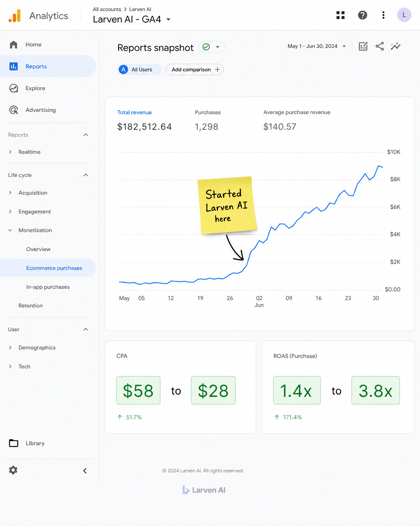420x527 pixels.
Task: Collapse the User section chevron
Action: pyautogui.click(x=86, y=329)
